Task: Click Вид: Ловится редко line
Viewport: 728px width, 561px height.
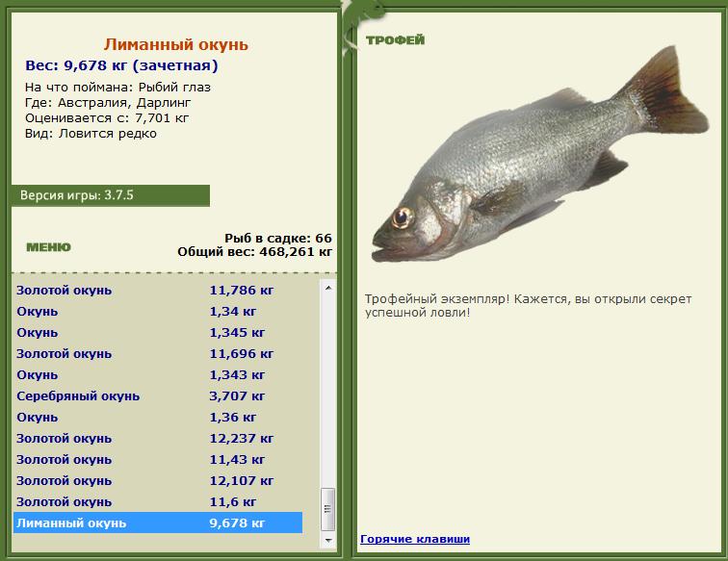Action: click(91, 134)
